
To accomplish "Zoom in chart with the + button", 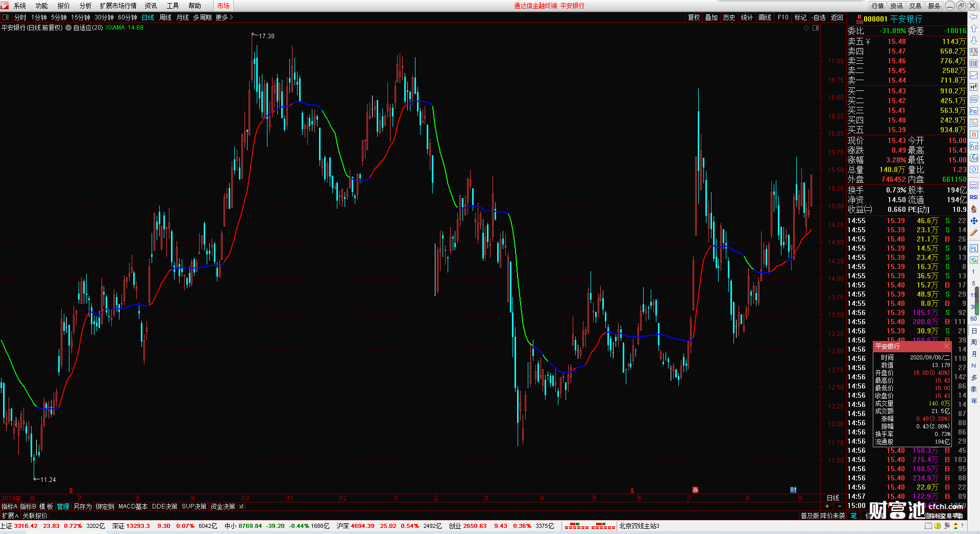I will [827, 506].
